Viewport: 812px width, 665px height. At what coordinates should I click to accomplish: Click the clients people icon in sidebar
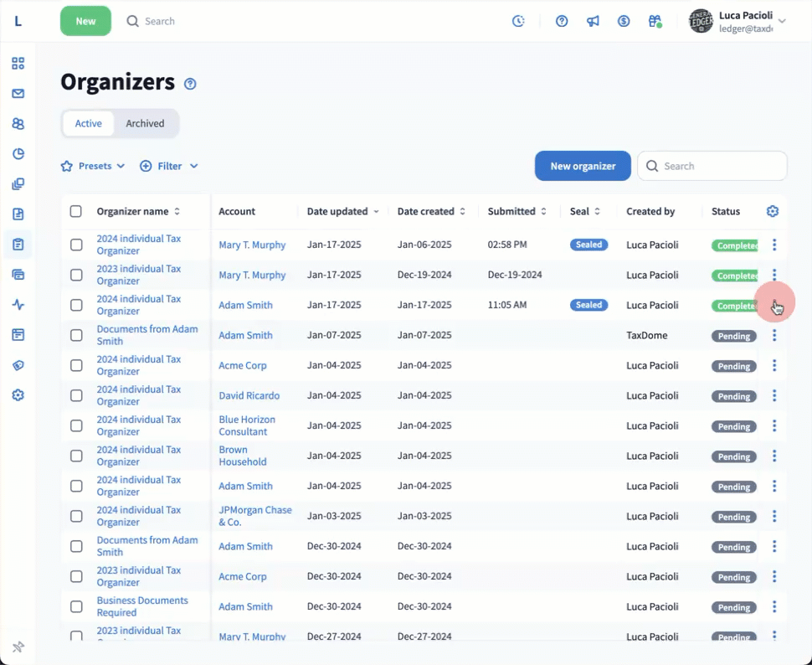(x=18, y=124)
